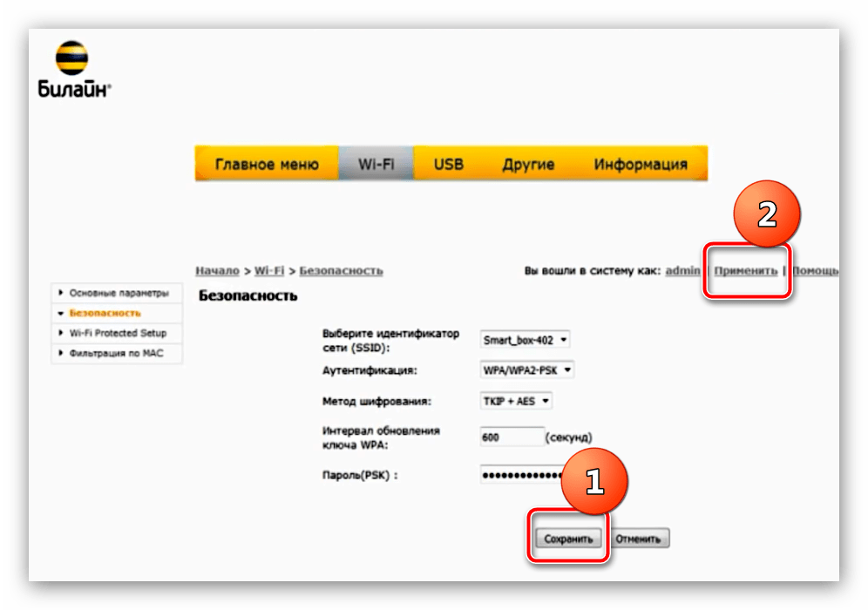Open Фильтрация по MAC in the sidebar

(115, 353)
